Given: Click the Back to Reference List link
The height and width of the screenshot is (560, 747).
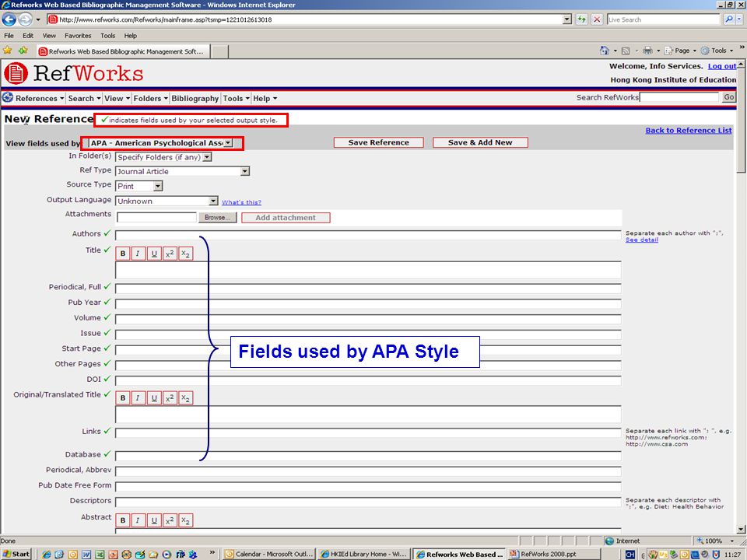Looking at the screenshot, I should (689, 131).
